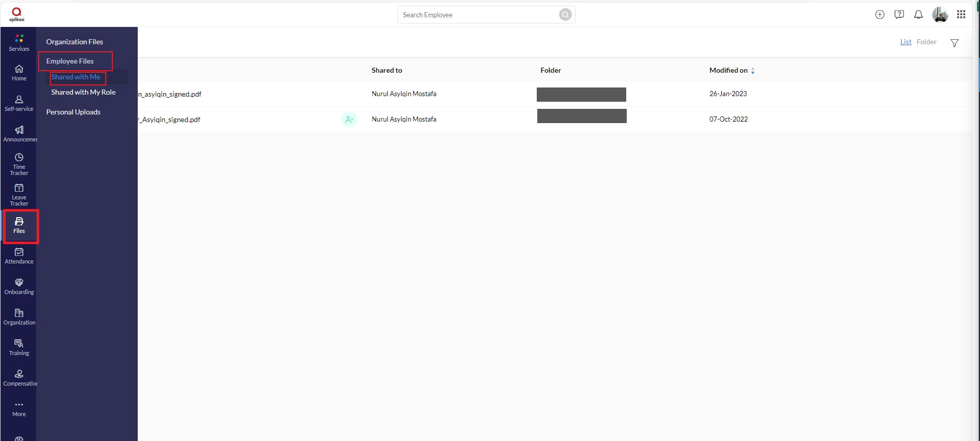Viewport: 980px width, 441px height.
Task: Switch to Folder view
Action: (926, 42)
